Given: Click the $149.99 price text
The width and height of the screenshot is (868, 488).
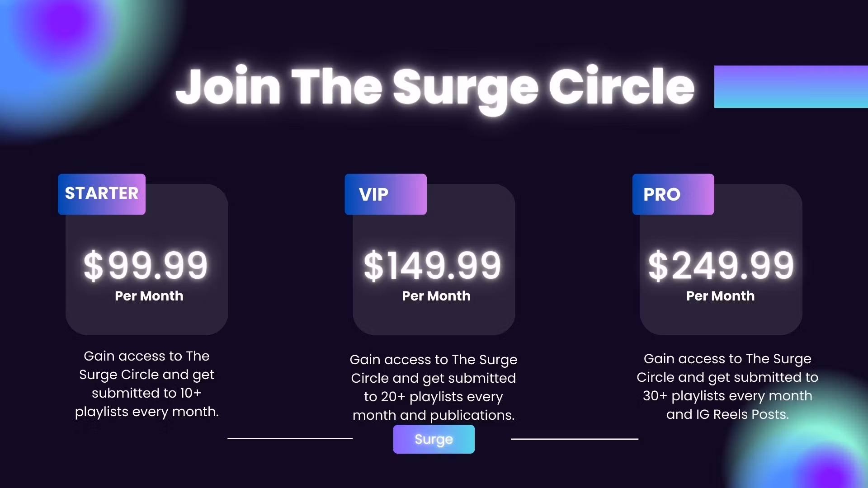Looking at the screenshot, I should pos(433,266).
